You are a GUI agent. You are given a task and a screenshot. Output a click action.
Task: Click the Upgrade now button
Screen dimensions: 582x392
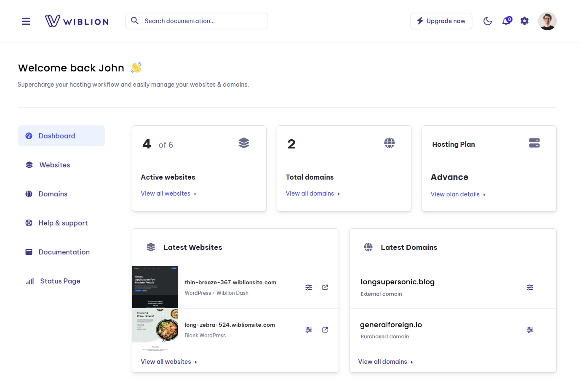[x=441, y=21]
